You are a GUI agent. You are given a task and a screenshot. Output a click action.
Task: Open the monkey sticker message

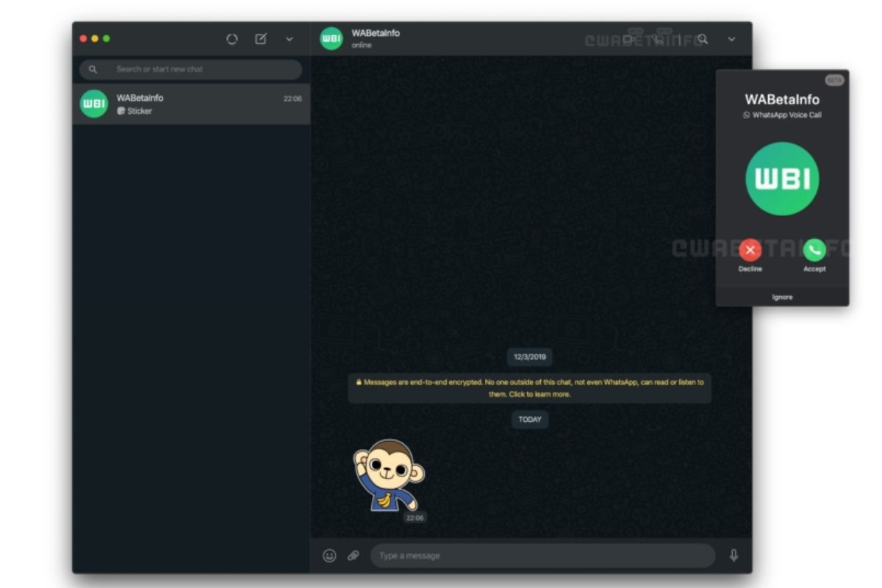[x=389, y=475]
